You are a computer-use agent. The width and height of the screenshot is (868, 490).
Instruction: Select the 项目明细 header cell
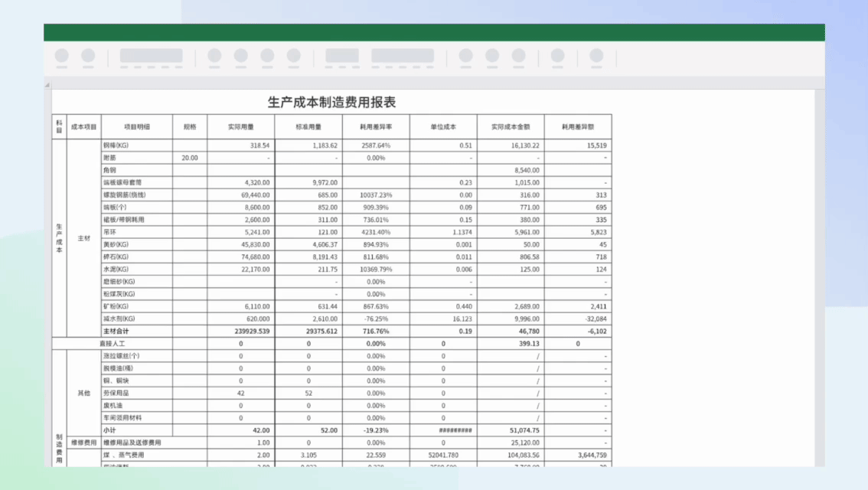click(x=137, y=127)
